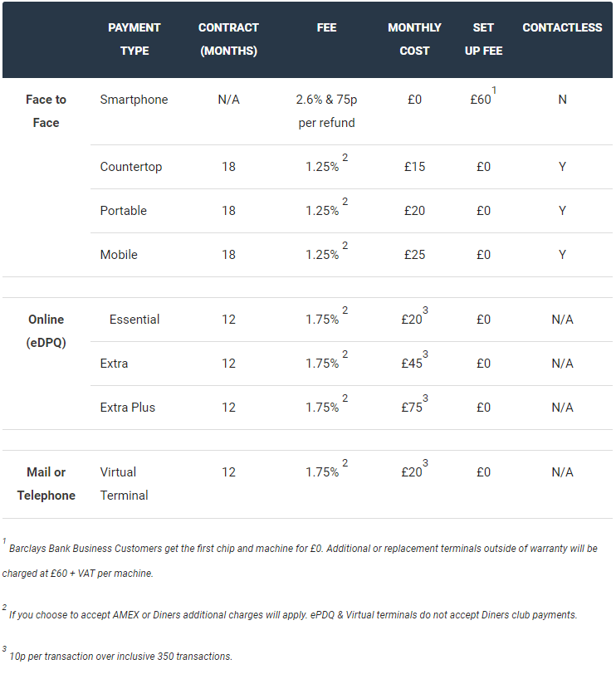Click the FEE column header
This screenshot has width=616, height=679.
point(326,27)
